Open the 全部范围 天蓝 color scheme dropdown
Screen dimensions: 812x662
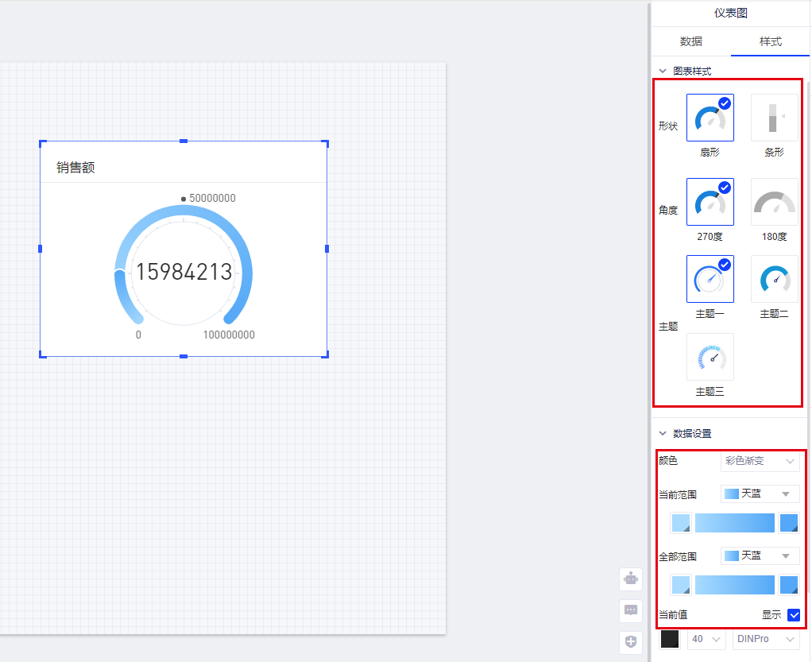click(x=760, y=556)
